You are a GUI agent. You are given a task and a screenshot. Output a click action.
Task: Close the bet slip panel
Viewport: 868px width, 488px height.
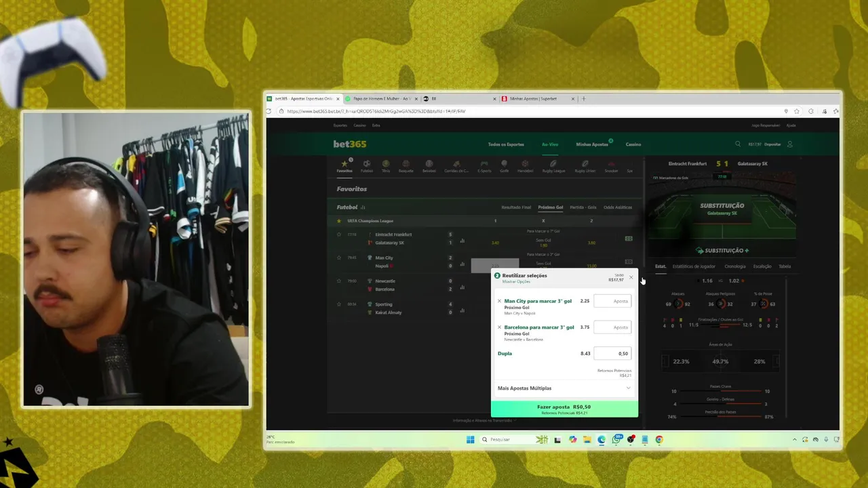(631, 277)
